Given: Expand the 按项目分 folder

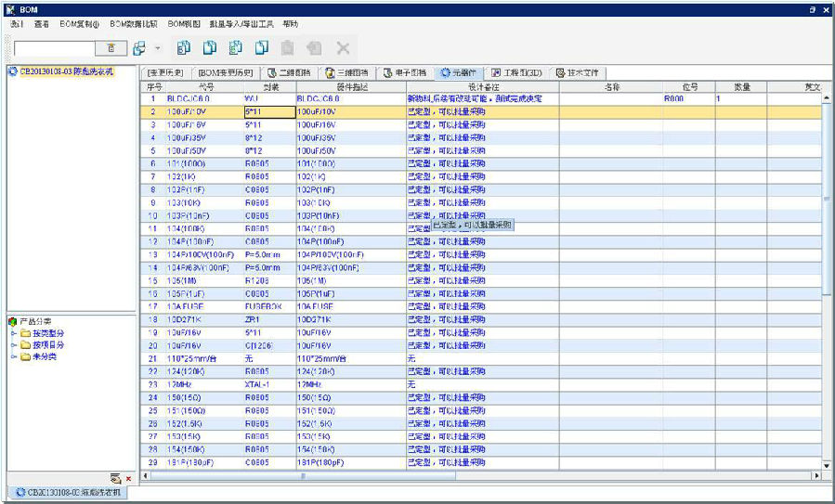Looking at the screenshot, I should [x=14, y=344].
